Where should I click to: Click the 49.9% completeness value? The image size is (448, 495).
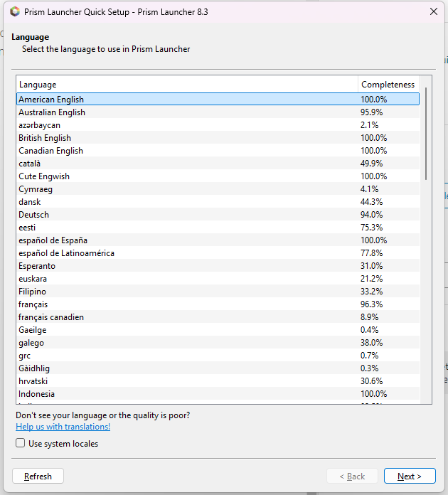coord(372,163)
